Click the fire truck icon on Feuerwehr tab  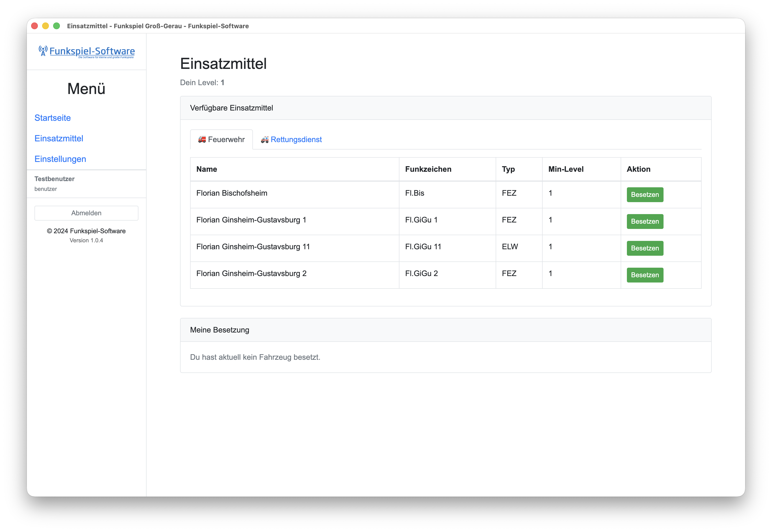[202, 139]
